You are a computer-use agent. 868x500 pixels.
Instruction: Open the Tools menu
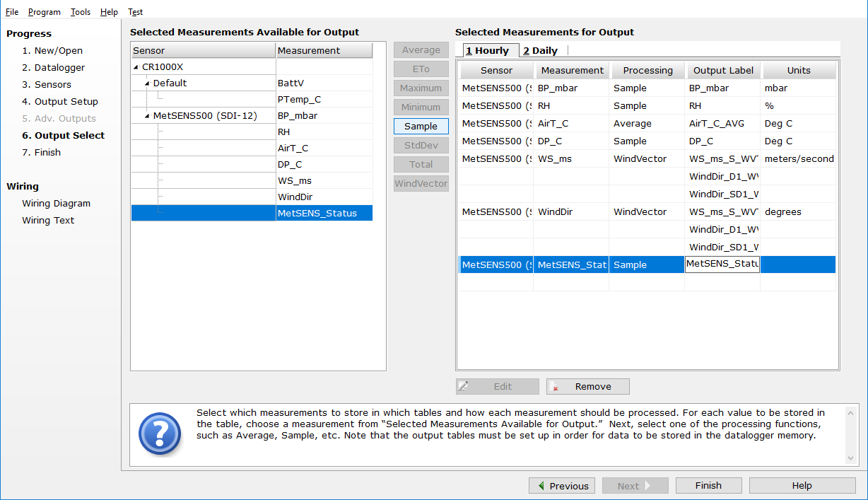tap(81, 12)
